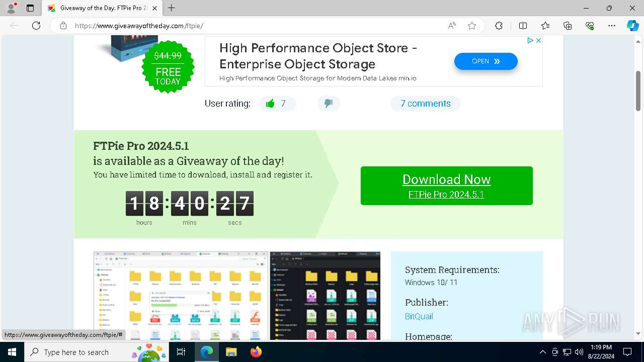Click the FTPie Pro 2024.5.1 download link

pos(446,195)
